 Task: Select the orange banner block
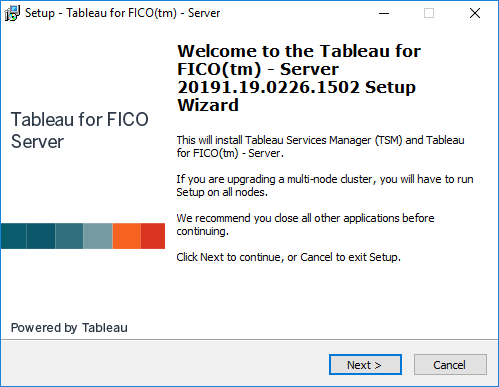tap(127, 236)
